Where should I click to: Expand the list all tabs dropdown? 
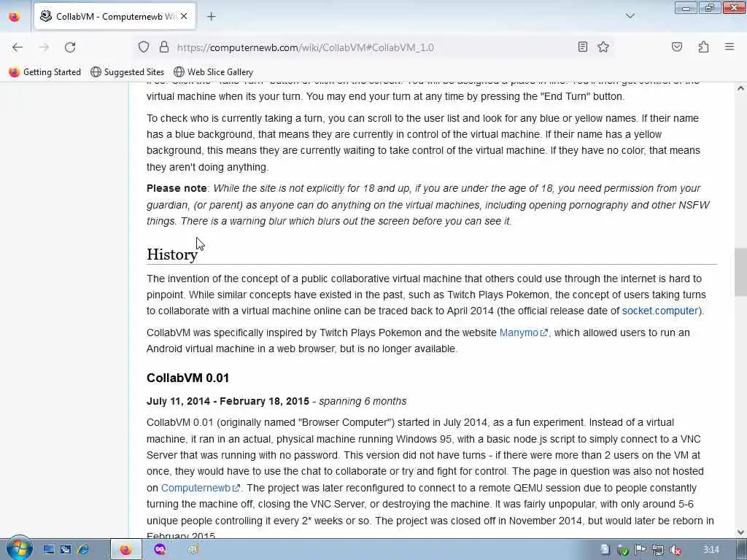(x=630, y=16)
